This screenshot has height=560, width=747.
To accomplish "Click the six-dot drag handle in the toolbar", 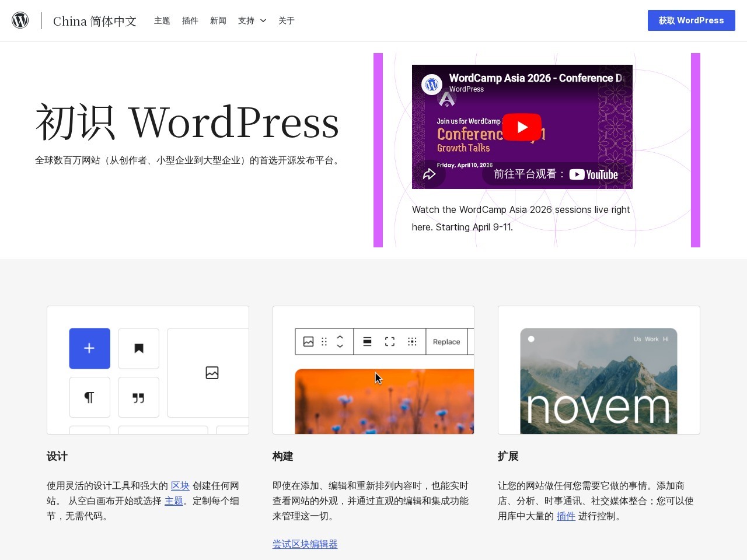I will [x=324, y=342].
